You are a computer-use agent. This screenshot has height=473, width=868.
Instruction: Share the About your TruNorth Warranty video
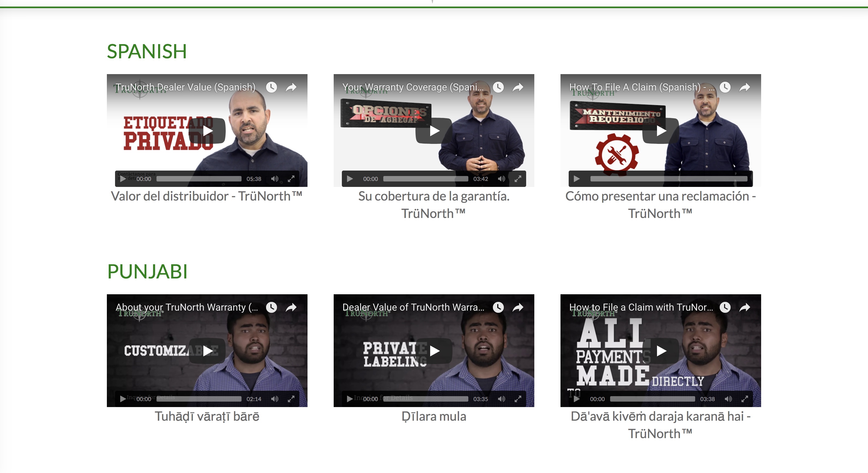(291, 307)
